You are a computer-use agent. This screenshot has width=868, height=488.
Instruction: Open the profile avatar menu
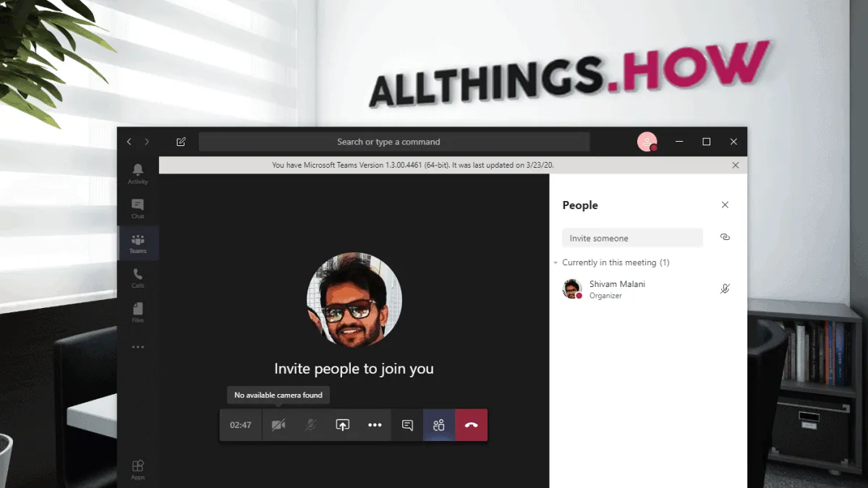647,142
